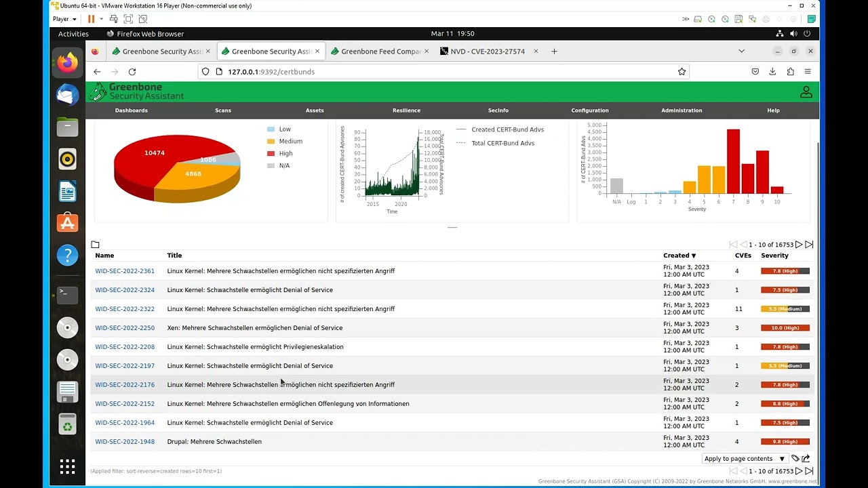
Task: Open the Scans menu
Action: click(x=223, y=110)
